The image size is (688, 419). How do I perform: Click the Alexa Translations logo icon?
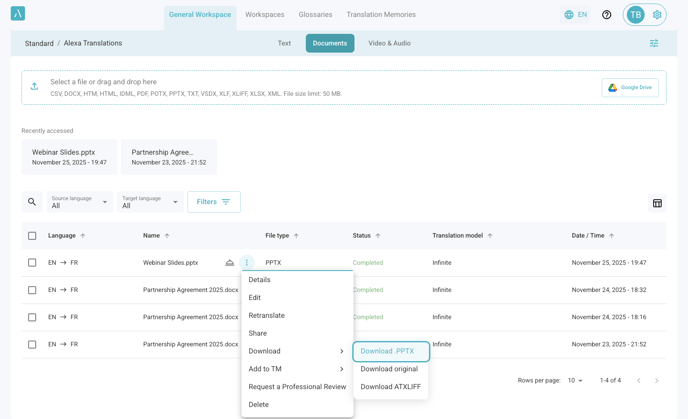click(x=18, y=14)
